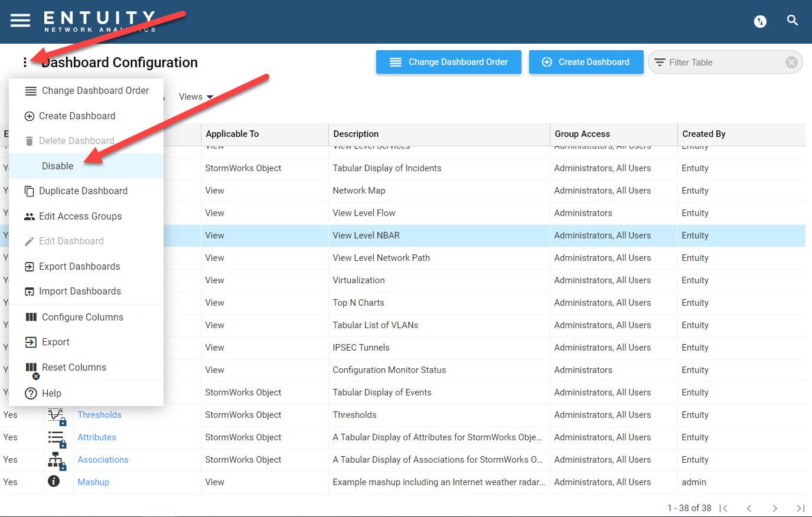Screen dimensions: 812x517
Task: Open the three-dot overflow menu
Action: (25, 62)
